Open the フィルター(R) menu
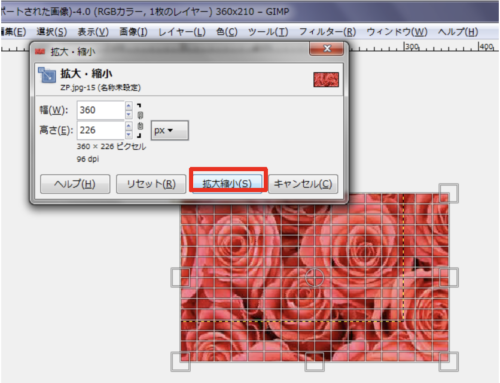500x383 pixels. (327, 32)
